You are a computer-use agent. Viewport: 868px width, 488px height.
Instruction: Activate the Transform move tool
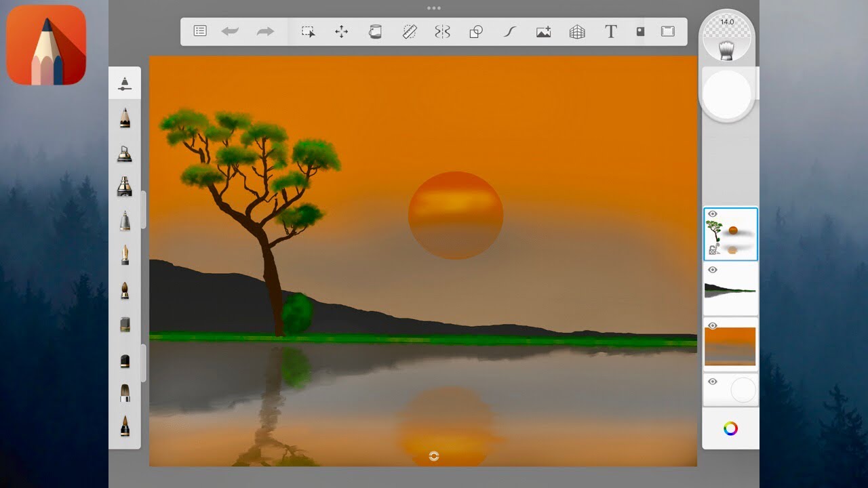342,32
